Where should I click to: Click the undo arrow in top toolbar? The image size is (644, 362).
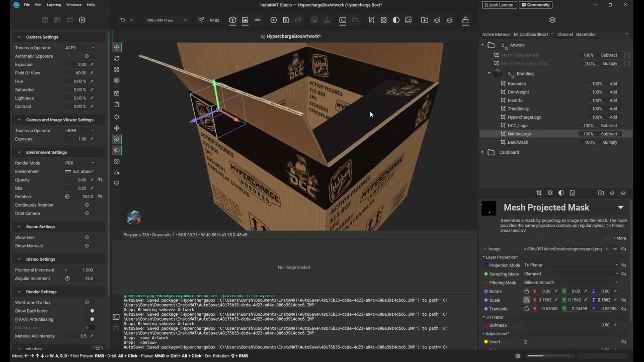point(122,20)
